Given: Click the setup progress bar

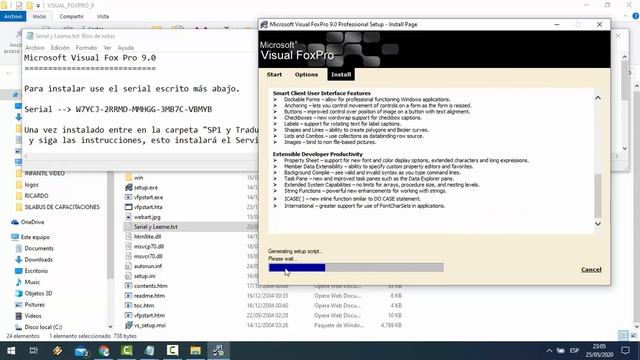Looking at the screenshot, I should (x=356, y=268).
